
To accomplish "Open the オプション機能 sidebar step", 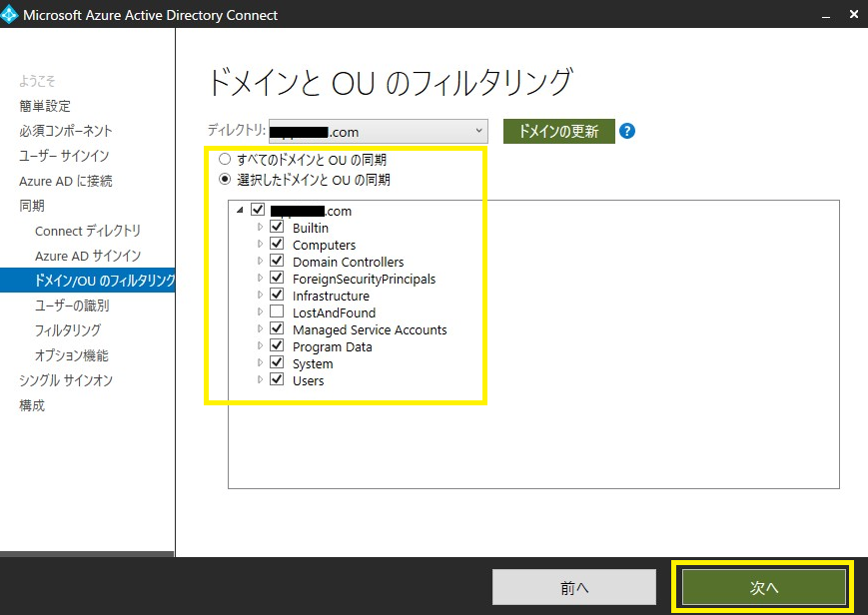I will (71, 355).
